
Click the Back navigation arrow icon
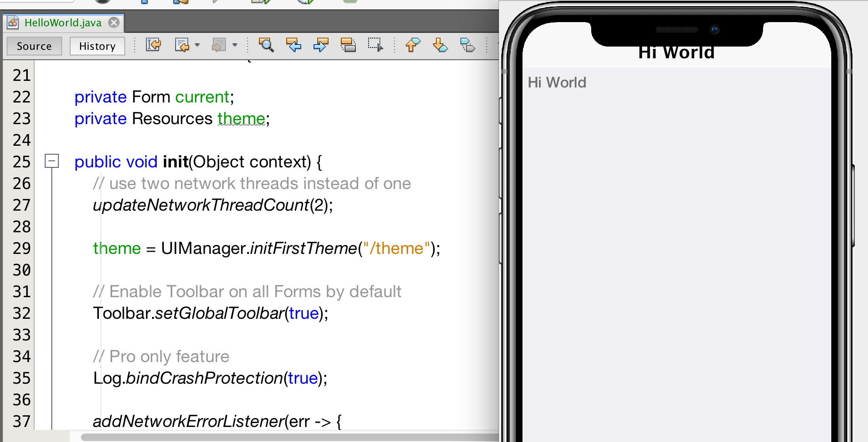click(x=183, y=46)
